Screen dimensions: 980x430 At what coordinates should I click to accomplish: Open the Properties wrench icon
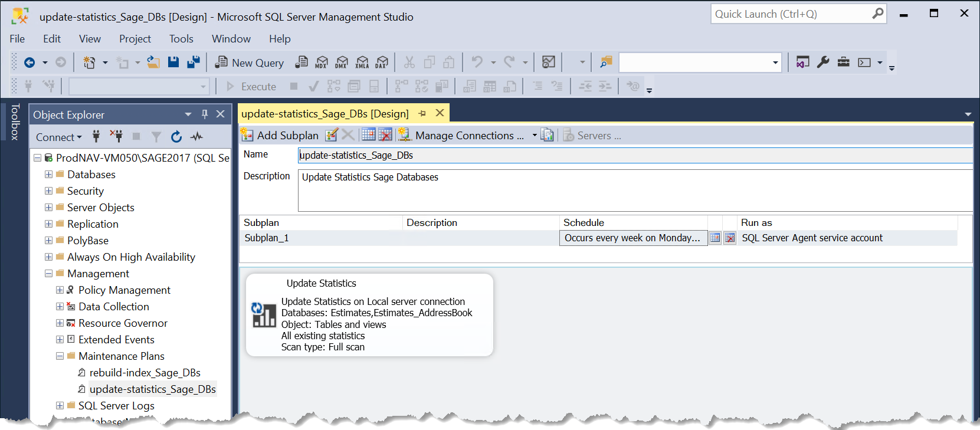[x=823, y=62]
